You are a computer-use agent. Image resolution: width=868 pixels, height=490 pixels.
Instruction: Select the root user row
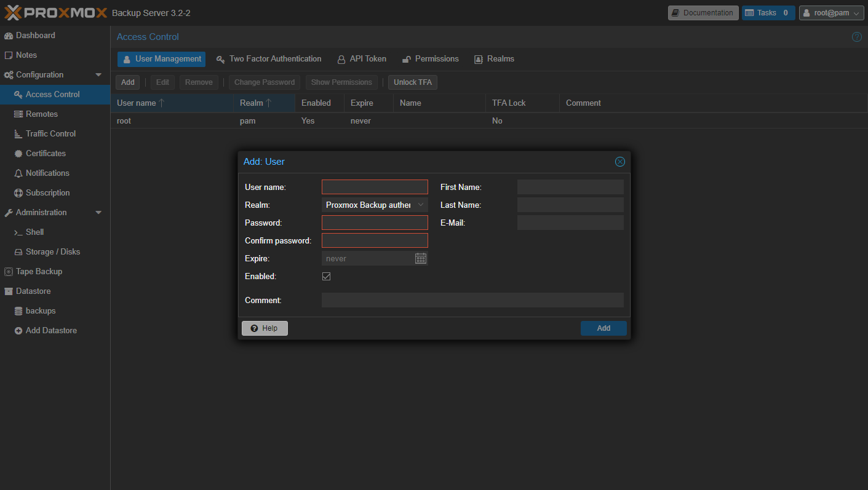pos(489,121)
